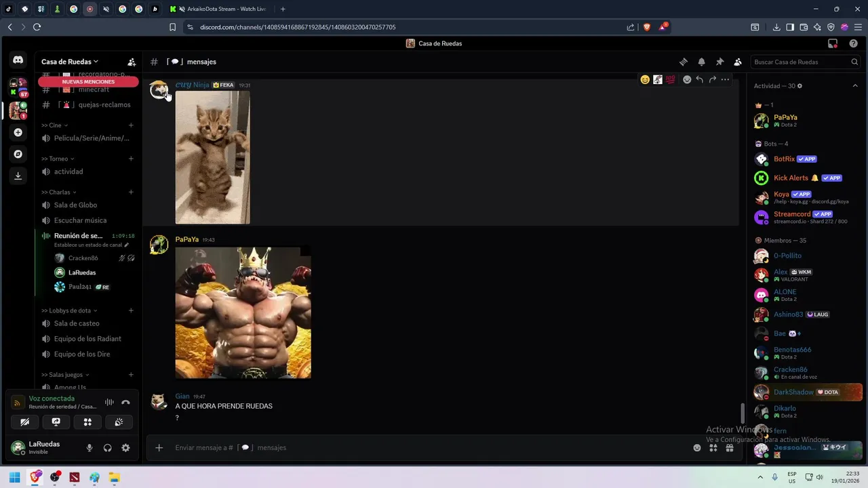Screen dimensions: 868x488
Task: React with the 100 emoji quick reaction
Action: click(x=671, y=79)
